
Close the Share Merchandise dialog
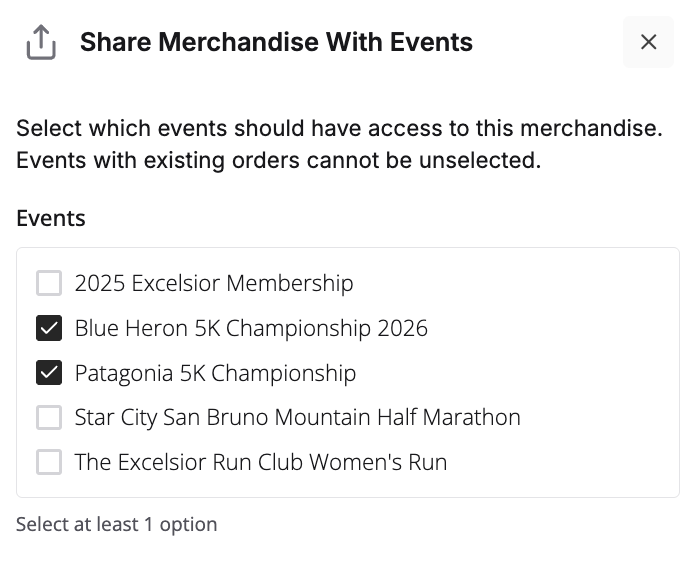[x=648, y=42]
